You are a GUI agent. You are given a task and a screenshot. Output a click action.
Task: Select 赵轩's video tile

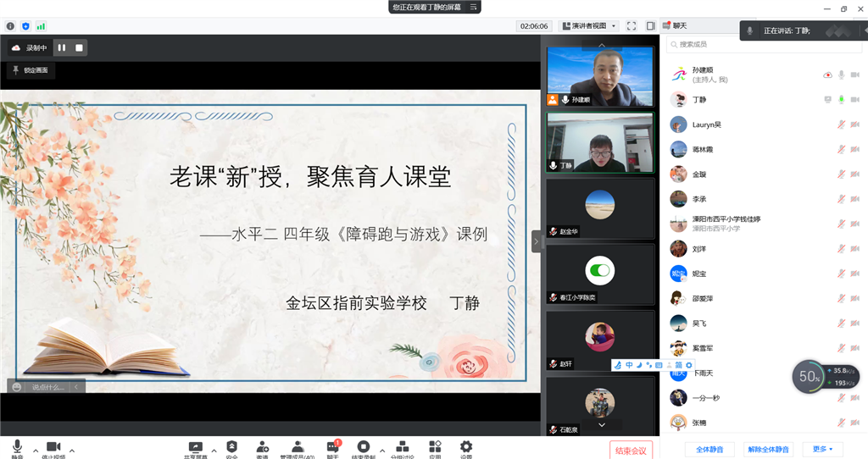[x=600, y=340]
